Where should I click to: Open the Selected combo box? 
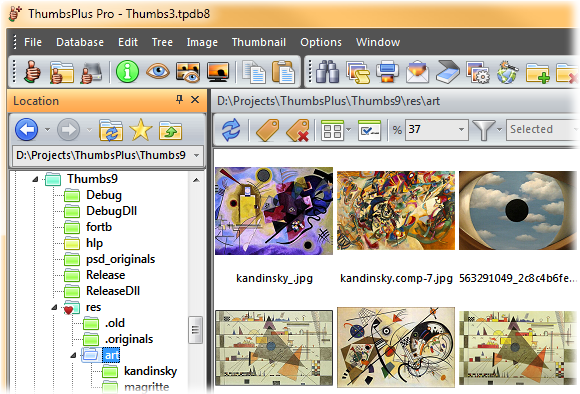click(543, 129)
